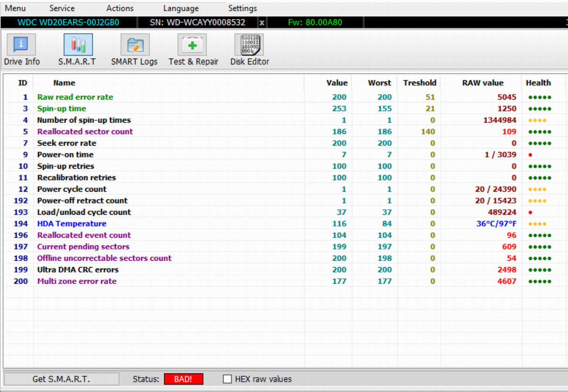This screenshot has width=568, height=392.
Task: Click the red BAD! status indicator
Action: tap(183, 379)
